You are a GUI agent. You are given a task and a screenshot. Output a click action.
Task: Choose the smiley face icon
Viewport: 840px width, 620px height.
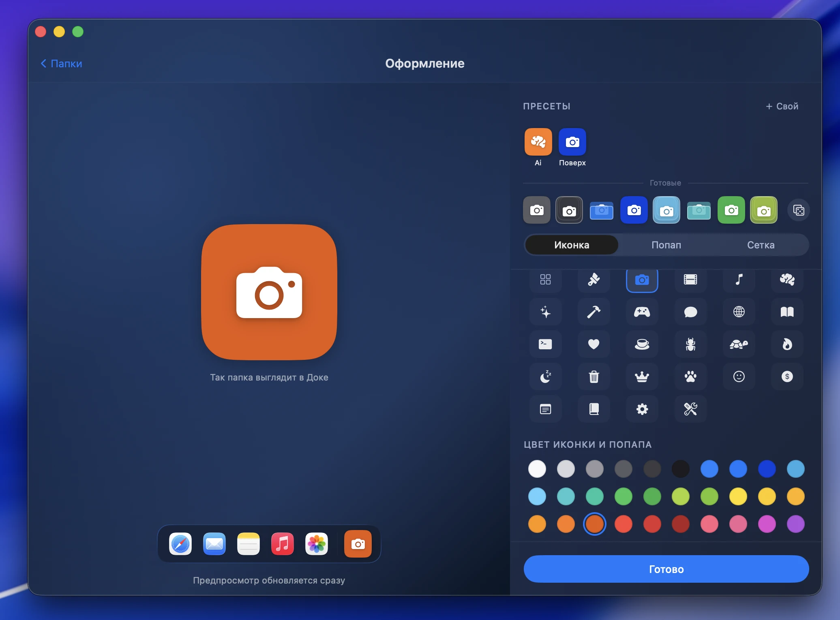[x=739, y=376]
